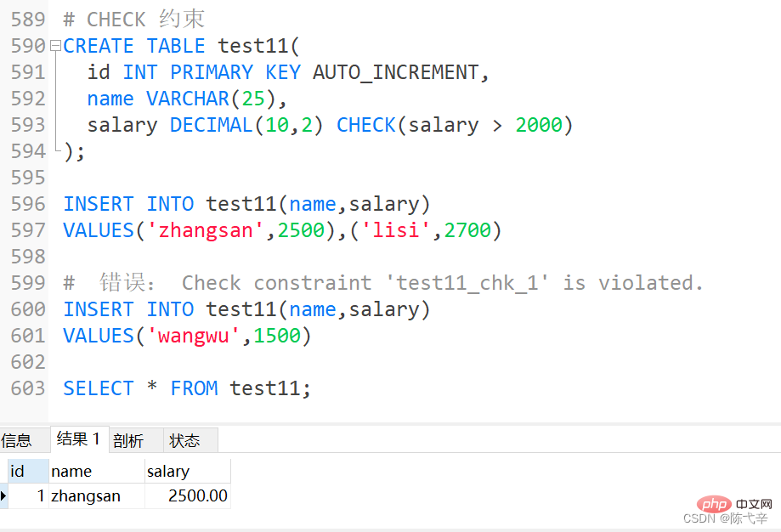
Task: Select the zhangsan cell in results
Action: pos(86,495)
